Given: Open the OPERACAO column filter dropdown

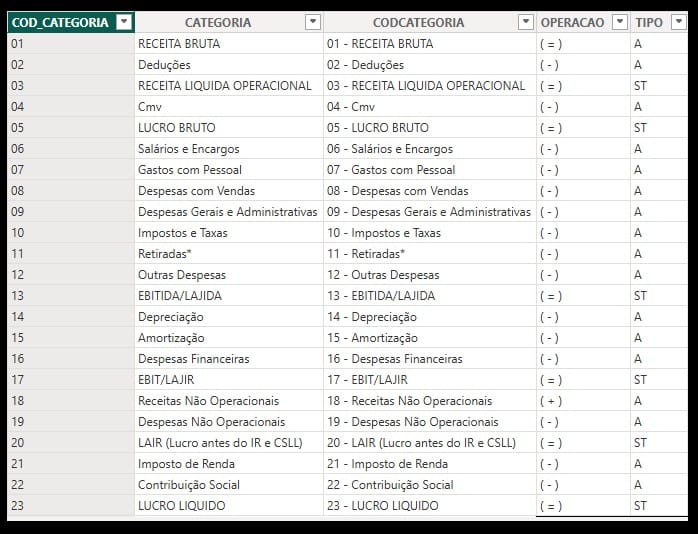Looking at the screenshot, I should (x=618, y=22).
